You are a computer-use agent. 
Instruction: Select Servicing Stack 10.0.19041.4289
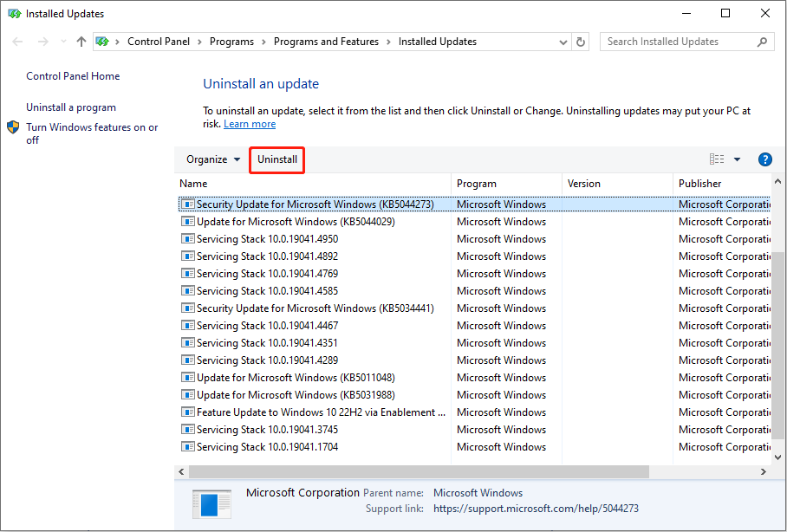pos(474,360)
